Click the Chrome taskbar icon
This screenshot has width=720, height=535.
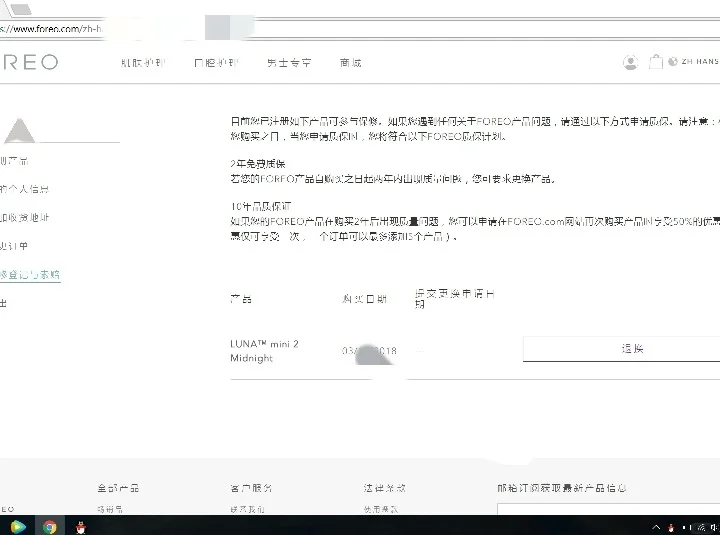tap(50, 527)
